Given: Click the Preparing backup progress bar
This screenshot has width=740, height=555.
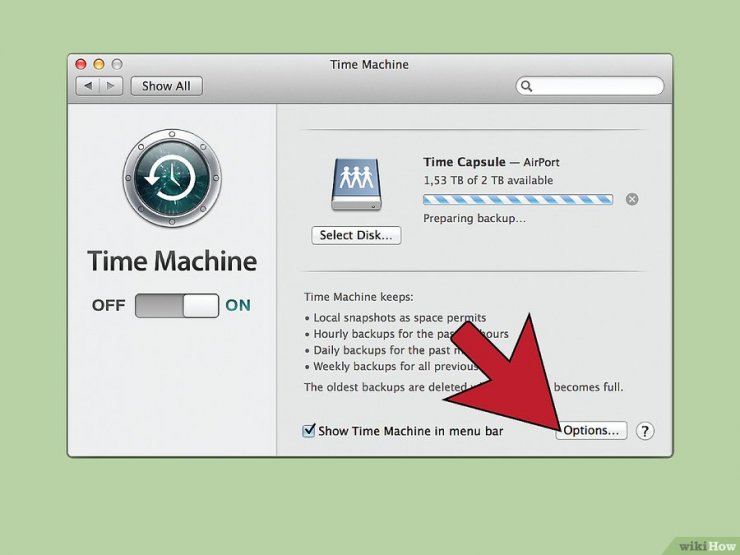Looking at the screenshot, I should [x=518, y=199].
